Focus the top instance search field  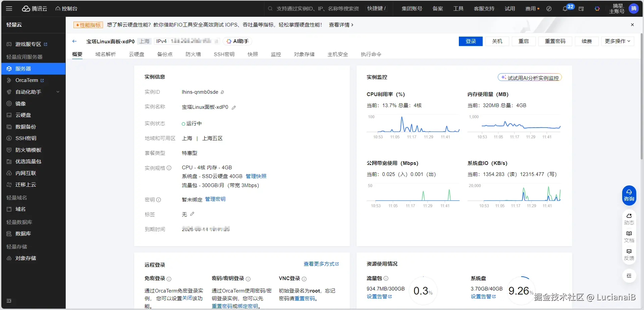click(x=317, y=9)
